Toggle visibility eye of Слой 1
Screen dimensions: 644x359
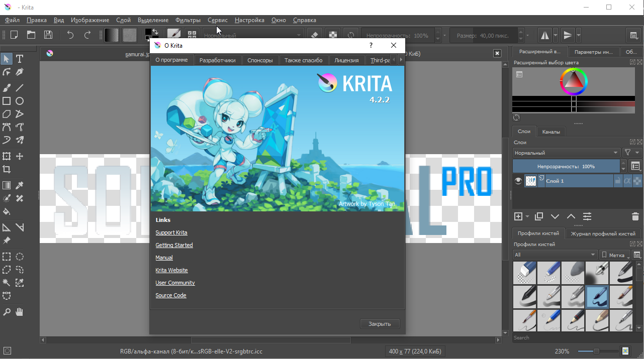pos(518,181)
